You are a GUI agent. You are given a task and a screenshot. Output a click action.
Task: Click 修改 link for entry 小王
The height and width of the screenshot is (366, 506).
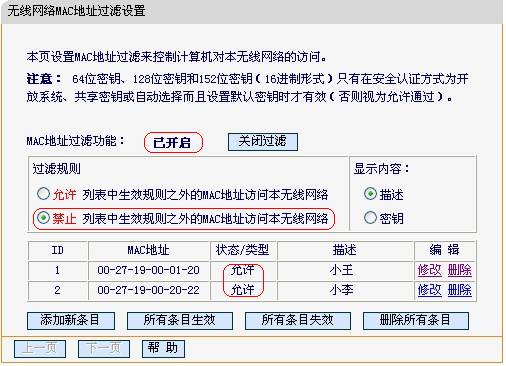[x=430, y=270]
